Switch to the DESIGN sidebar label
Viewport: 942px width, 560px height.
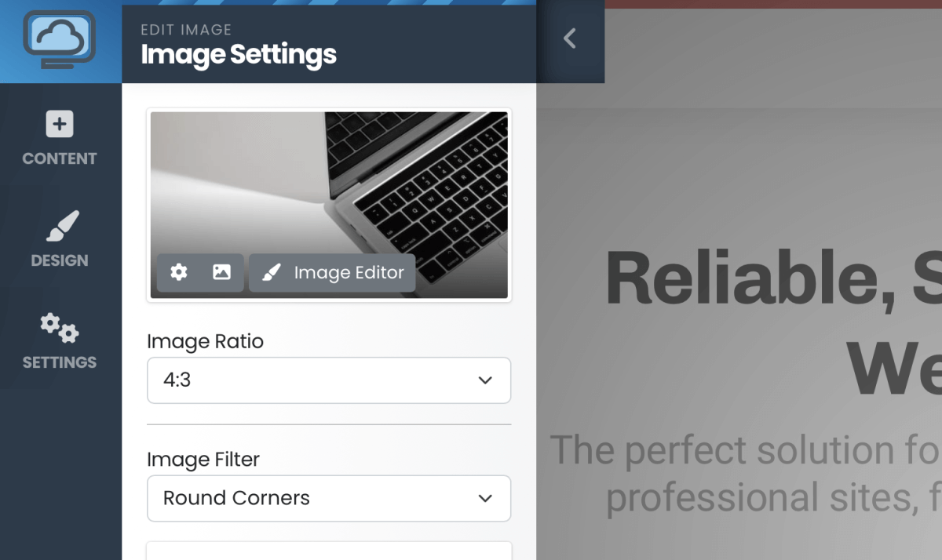pyautogui.click(x=60, y=260)
